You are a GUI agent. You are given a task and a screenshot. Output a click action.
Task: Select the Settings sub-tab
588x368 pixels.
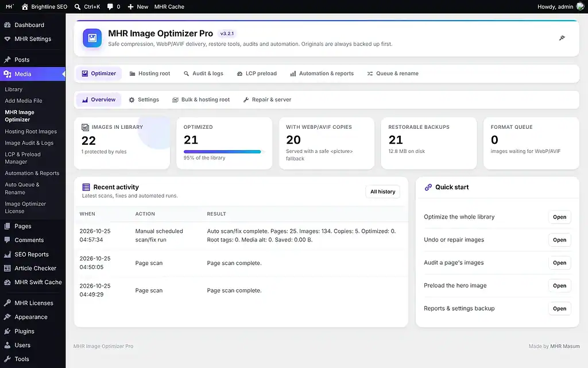point(144,100)
